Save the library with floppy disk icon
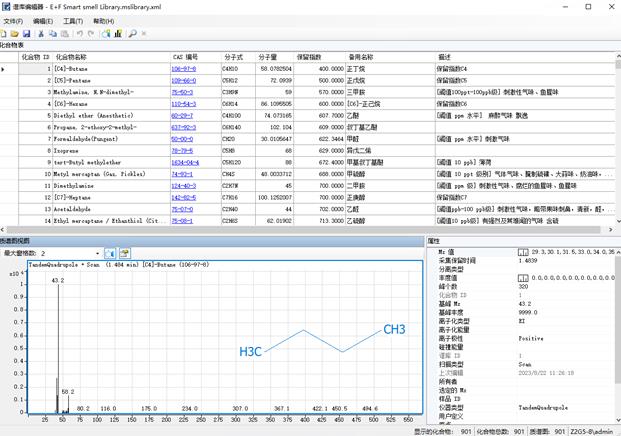 click(x=27, y=34)
